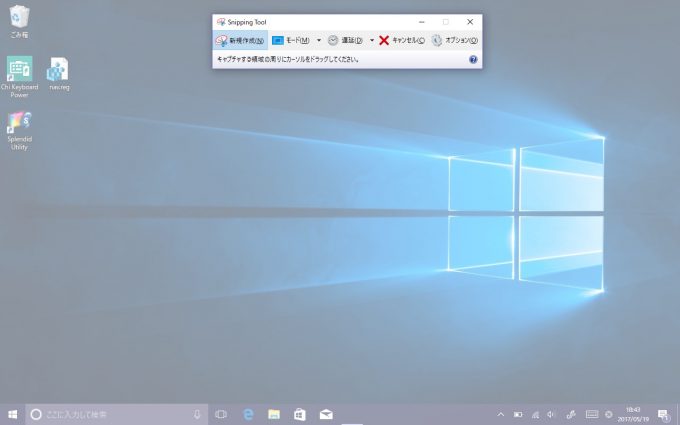
Task: Click the Cortana search box
Action: [117, 415]
